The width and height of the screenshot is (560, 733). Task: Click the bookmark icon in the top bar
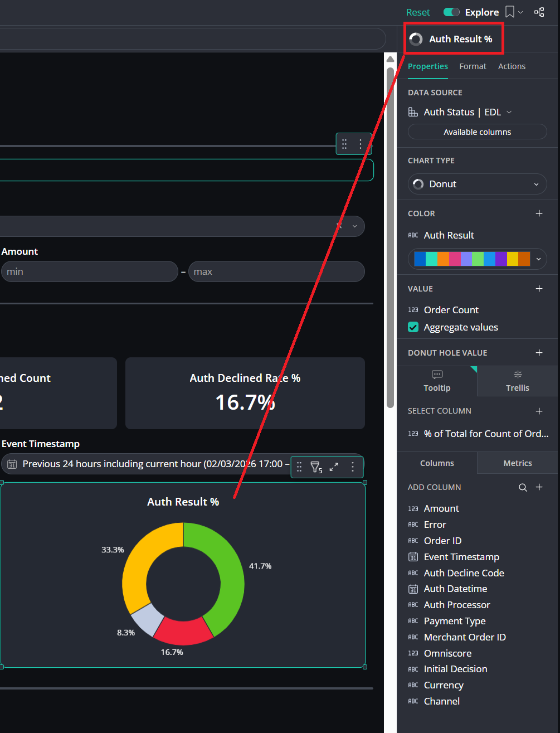coord(509,12)
